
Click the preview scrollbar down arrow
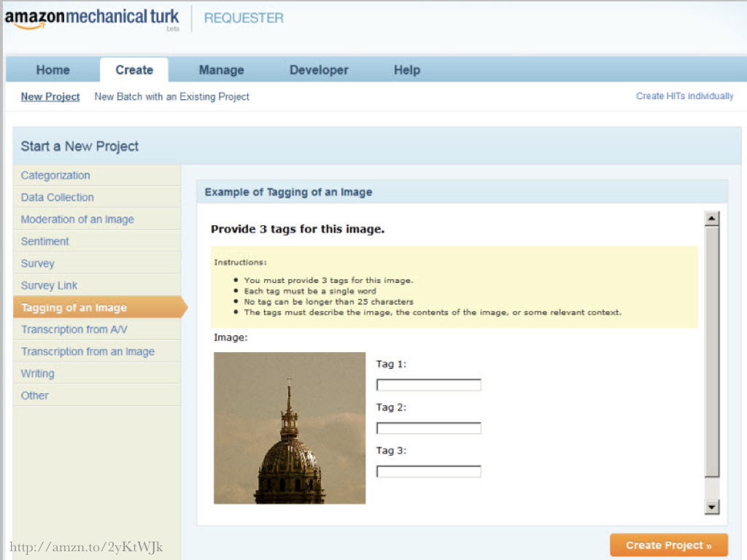coord(712,507)
